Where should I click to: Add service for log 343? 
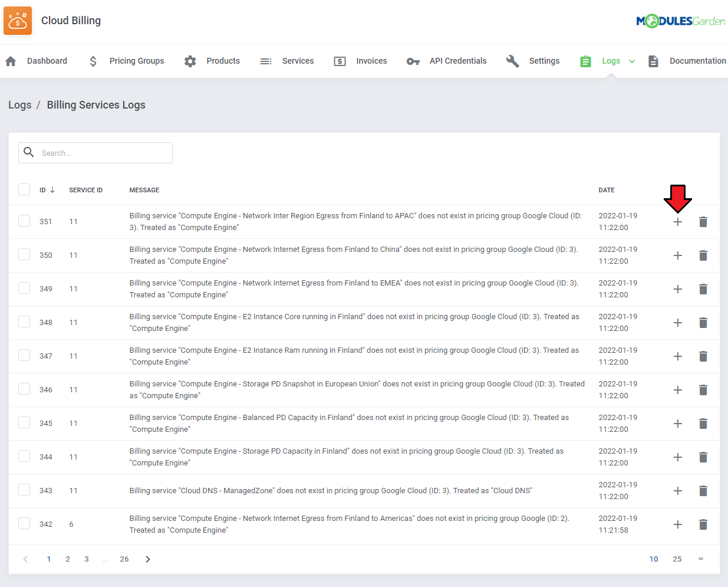tap(678, 491)
